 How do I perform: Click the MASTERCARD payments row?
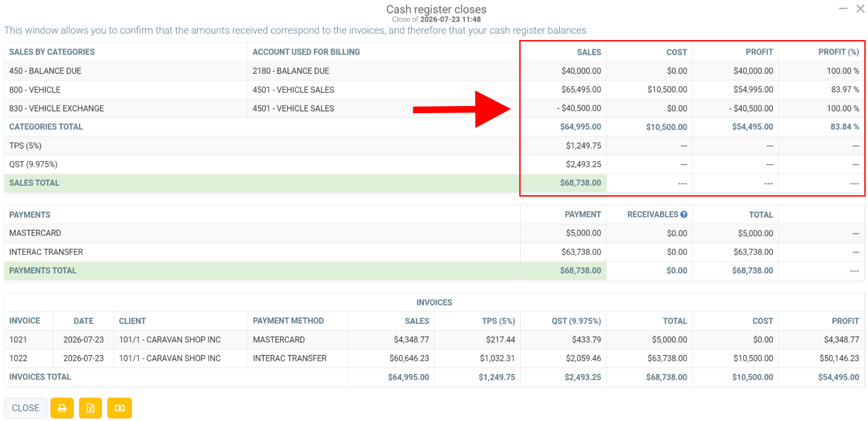click(434, 233)
